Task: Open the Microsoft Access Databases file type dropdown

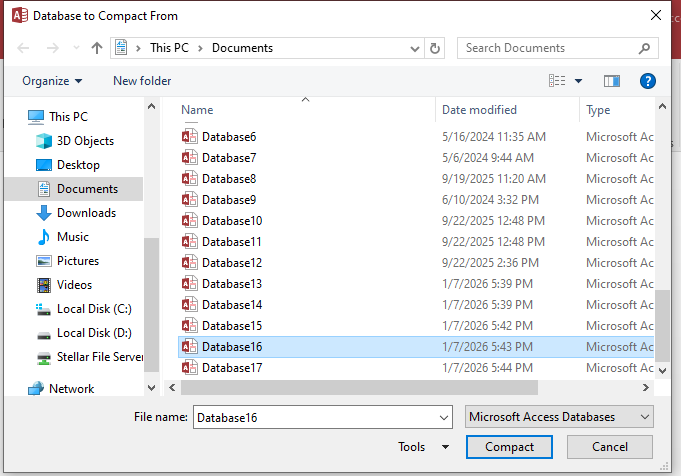Action: [559, 417]
